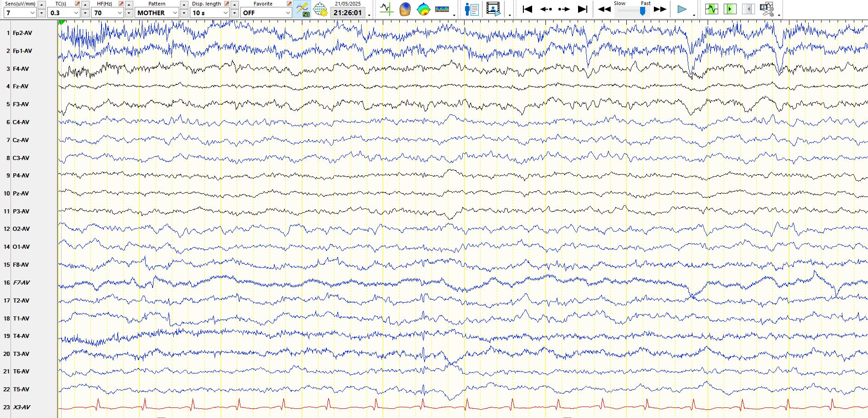Open electrode montage settings icon

pos(320,9)
